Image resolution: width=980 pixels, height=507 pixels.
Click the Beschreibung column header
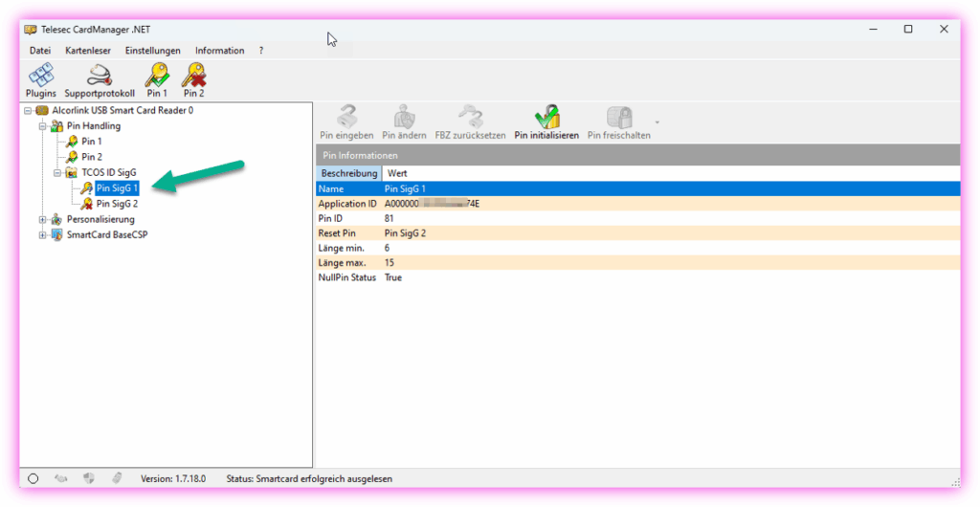348,174
